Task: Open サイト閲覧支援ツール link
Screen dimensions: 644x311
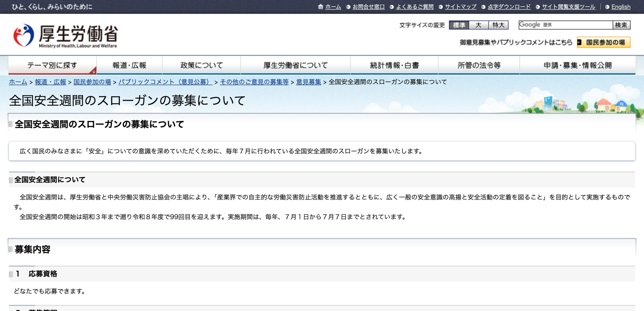Action: 569,7
